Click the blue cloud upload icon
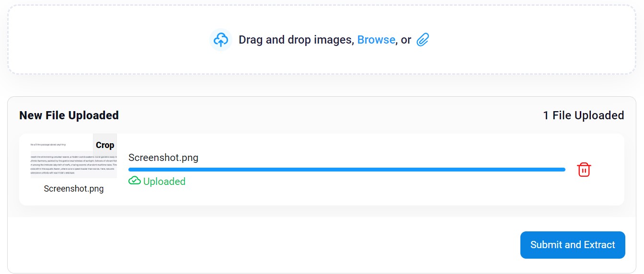This screenshot has height=274, width=644. tap(221, 40)
